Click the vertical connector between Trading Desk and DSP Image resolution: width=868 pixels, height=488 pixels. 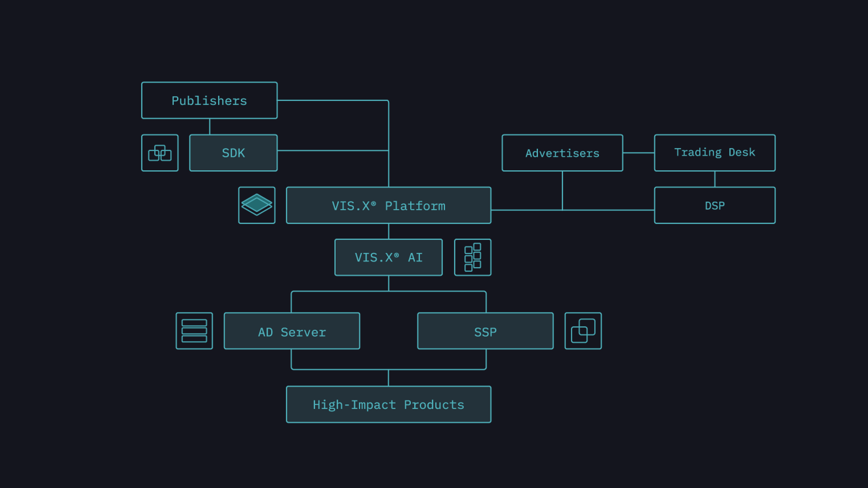[715, 179]
